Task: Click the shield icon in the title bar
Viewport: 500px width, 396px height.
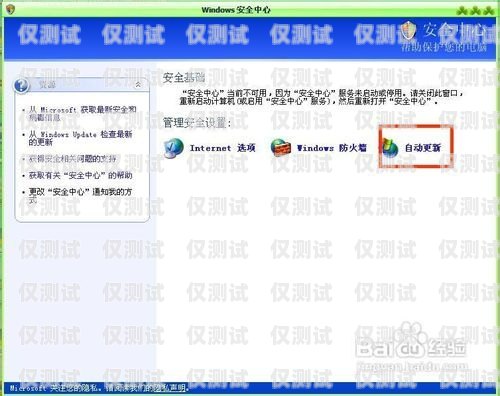Action: (10, 10)
